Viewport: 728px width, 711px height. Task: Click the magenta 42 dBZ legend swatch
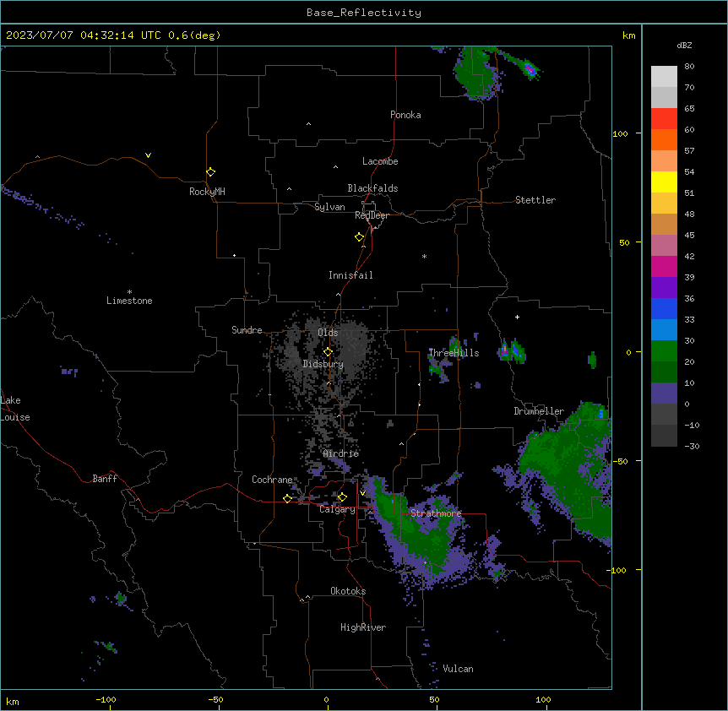[664, 266]
